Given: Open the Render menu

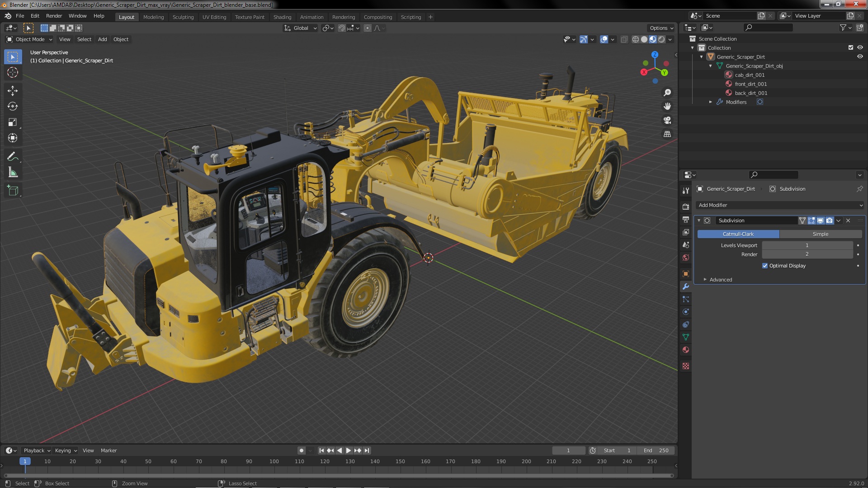Looking at the screenshot, I should pos(54,16).
